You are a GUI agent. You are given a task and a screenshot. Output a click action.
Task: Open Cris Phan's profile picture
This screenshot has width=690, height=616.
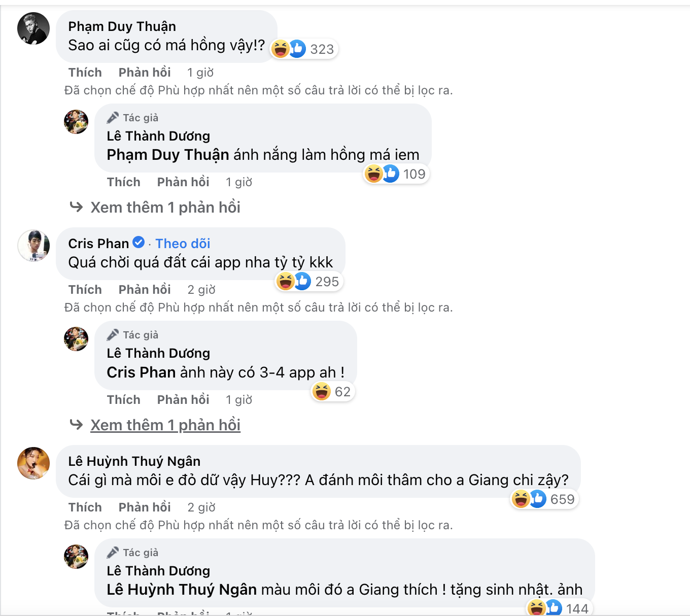coord(33,246)
